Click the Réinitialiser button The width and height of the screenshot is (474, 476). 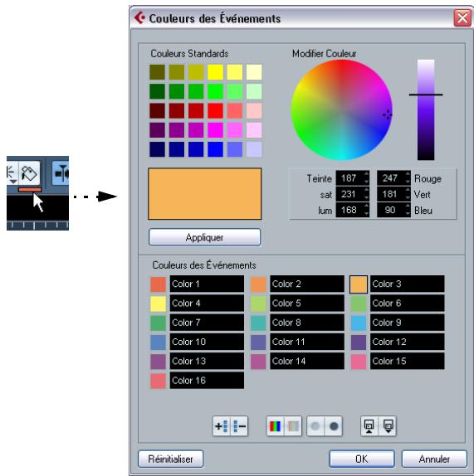(170, 459)
